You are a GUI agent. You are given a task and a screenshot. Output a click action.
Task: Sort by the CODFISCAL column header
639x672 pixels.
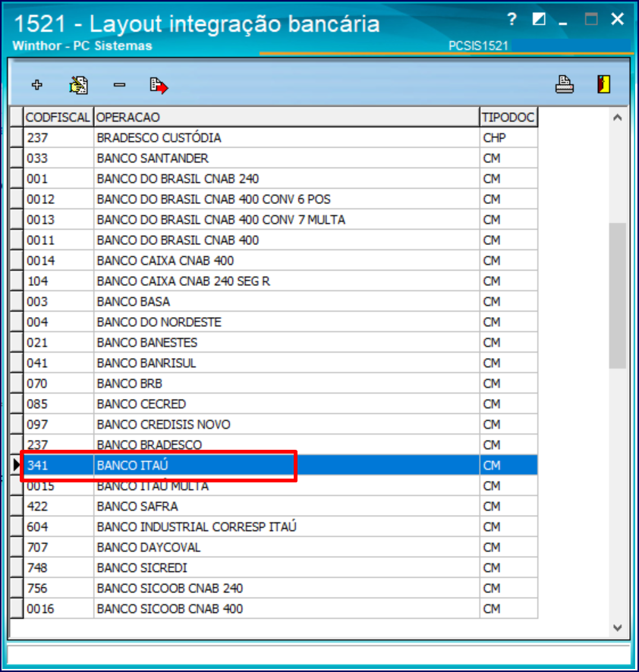click(x=58, y=117)
